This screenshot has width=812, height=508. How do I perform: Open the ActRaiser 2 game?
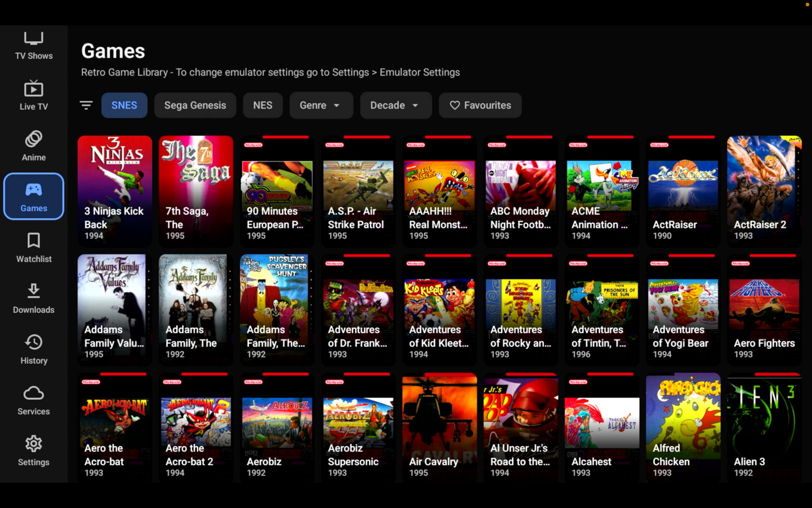coord(764,191)
